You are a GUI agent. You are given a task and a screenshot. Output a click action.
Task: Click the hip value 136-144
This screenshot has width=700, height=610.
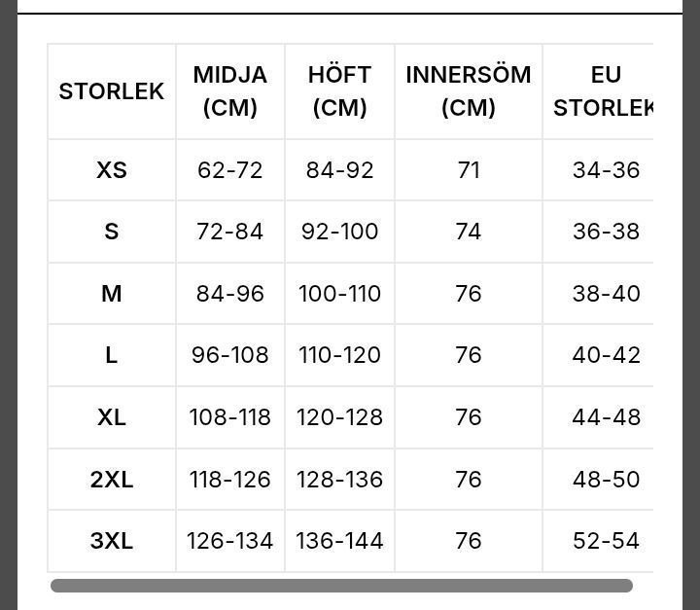click(x=339, y=541)
